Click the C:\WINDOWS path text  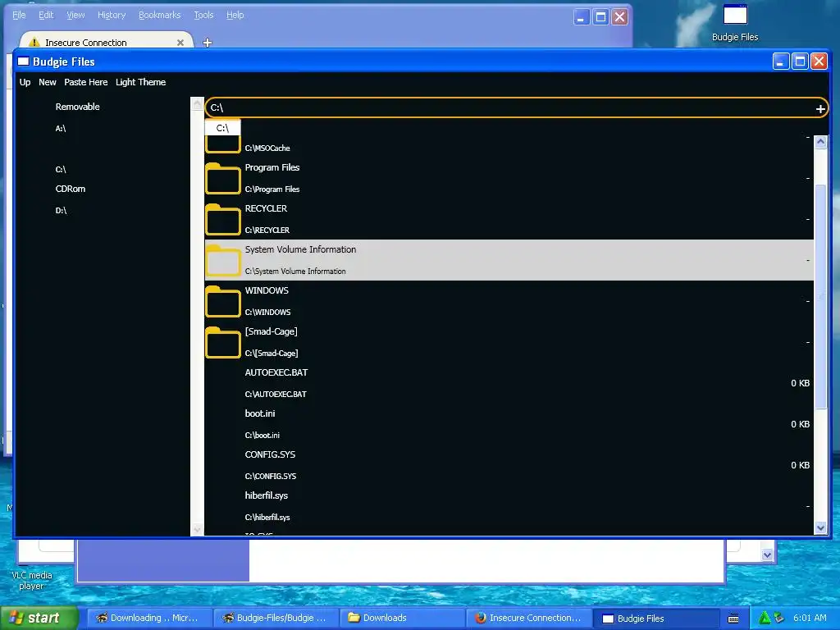268,312
